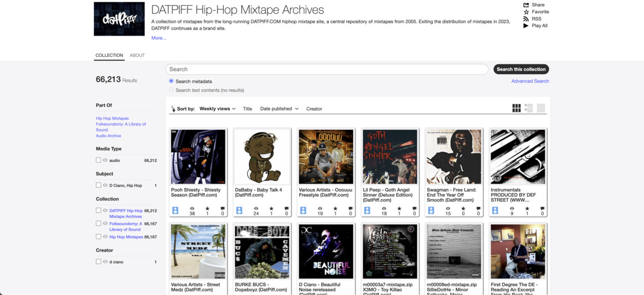
Task: Hide audio media type with eye icon
Action: (x=105, y=160)
